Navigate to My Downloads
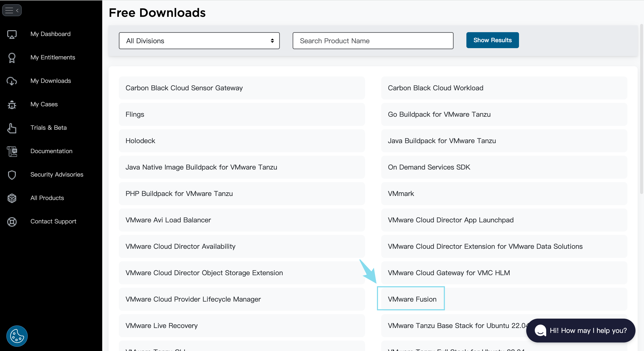This screenshot has height=351, width=644. (x=51, y=81)
